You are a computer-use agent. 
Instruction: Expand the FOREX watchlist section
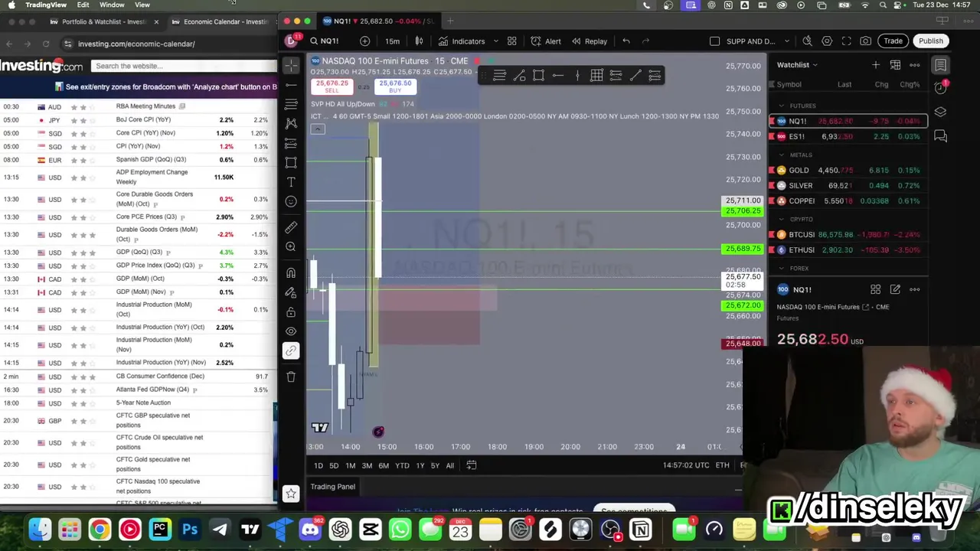[x=782, y=269]
